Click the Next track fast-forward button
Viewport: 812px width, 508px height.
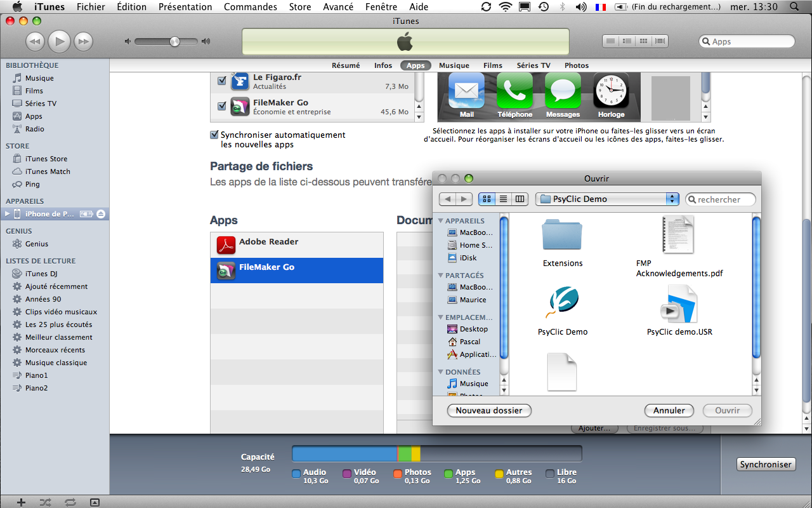coord(83,42)
